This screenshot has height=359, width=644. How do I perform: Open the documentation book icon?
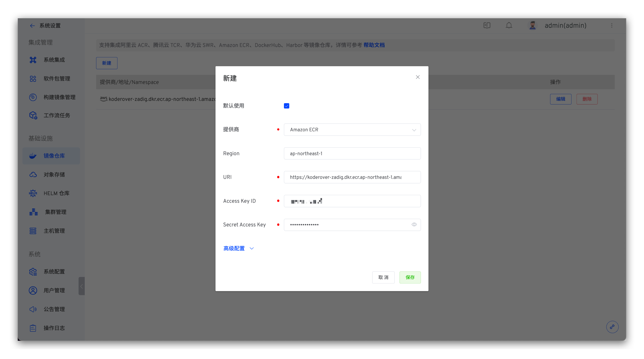487,26
